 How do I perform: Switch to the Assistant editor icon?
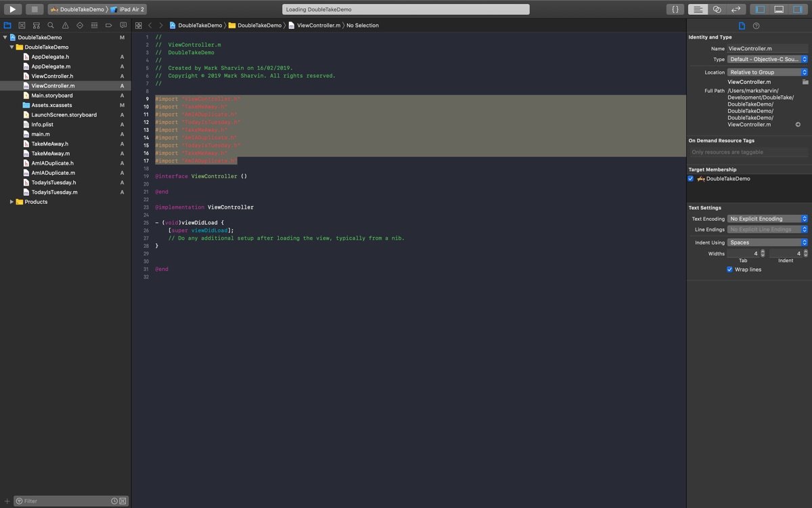717,9
